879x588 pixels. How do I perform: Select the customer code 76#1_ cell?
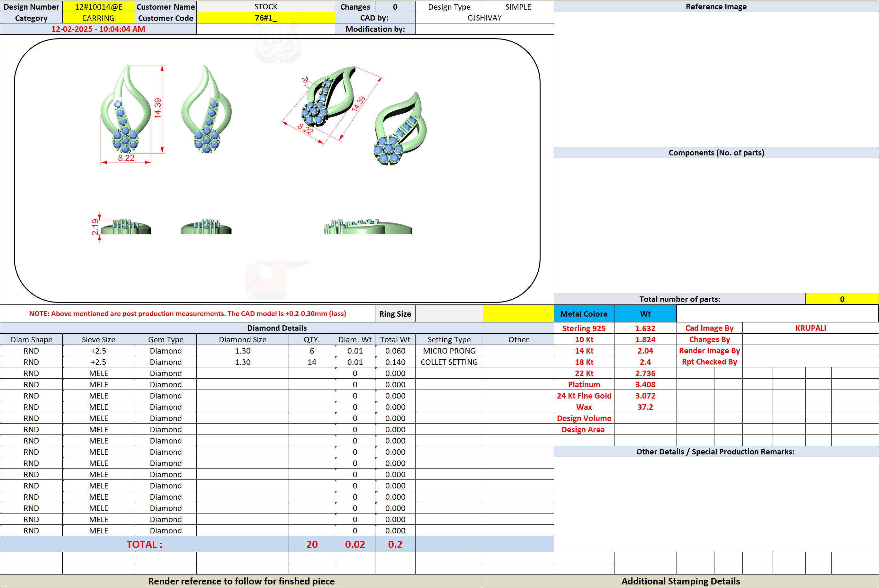[x=265, y=18]
